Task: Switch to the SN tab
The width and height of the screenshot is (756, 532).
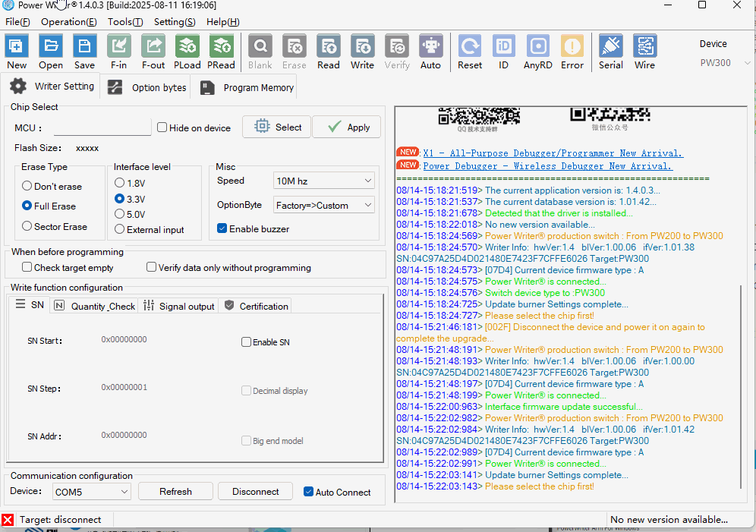Action: tap(30, 304)
